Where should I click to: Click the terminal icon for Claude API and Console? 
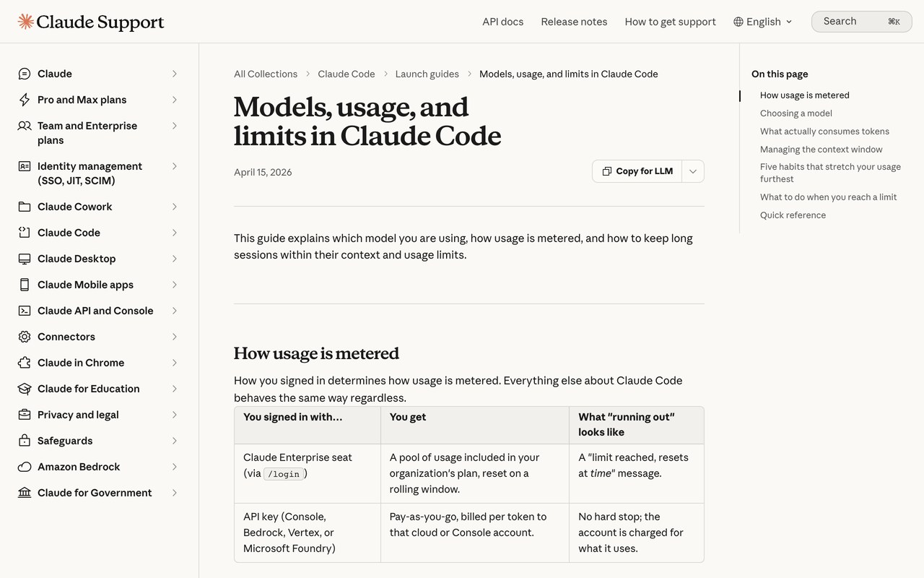[25, 311]
